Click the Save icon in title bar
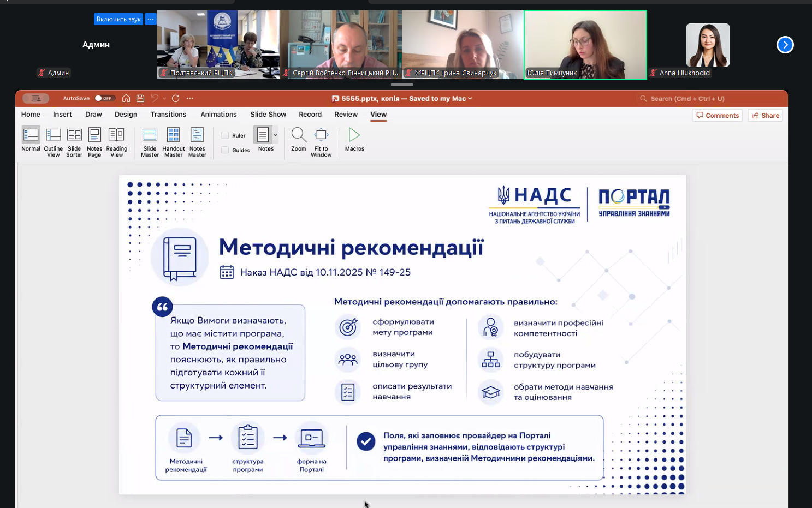This screenshot has width=812, height=508. click(x=140, y=98)
